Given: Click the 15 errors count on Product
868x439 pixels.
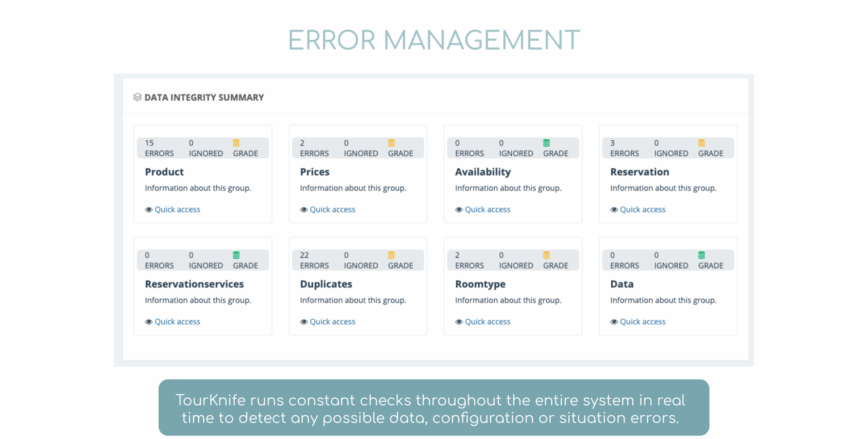Looking at the screenshot, I should click(x=149, y=143).
